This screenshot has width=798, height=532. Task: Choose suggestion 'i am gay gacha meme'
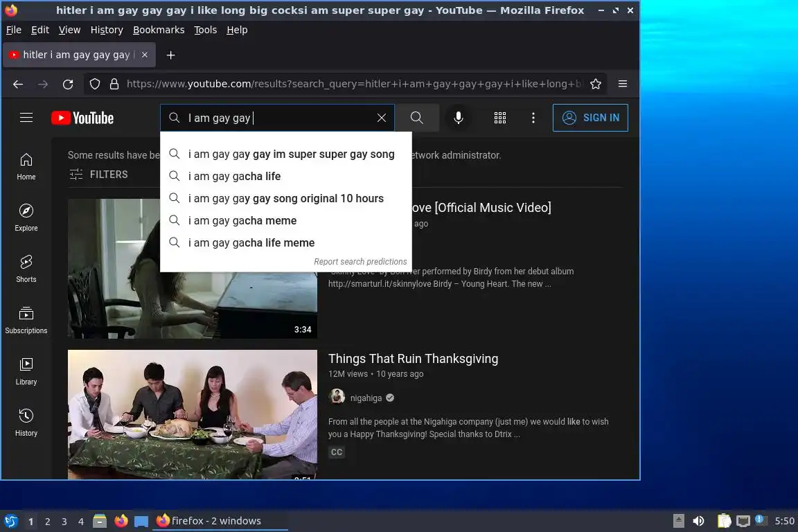286,220
